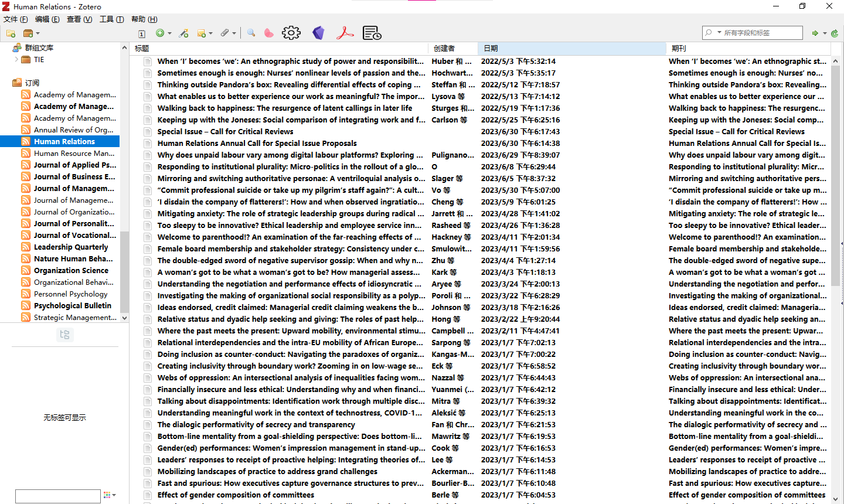Click the magnifier icon inside the search box
Viewport: 844px width, 504px height.
click(709, 33)
